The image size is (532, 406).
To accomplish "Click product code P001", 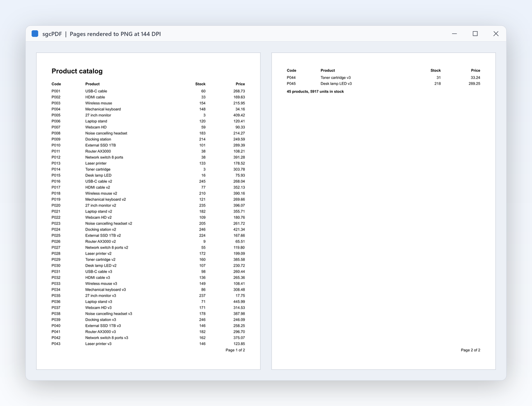I will click(x=56, y=91).
